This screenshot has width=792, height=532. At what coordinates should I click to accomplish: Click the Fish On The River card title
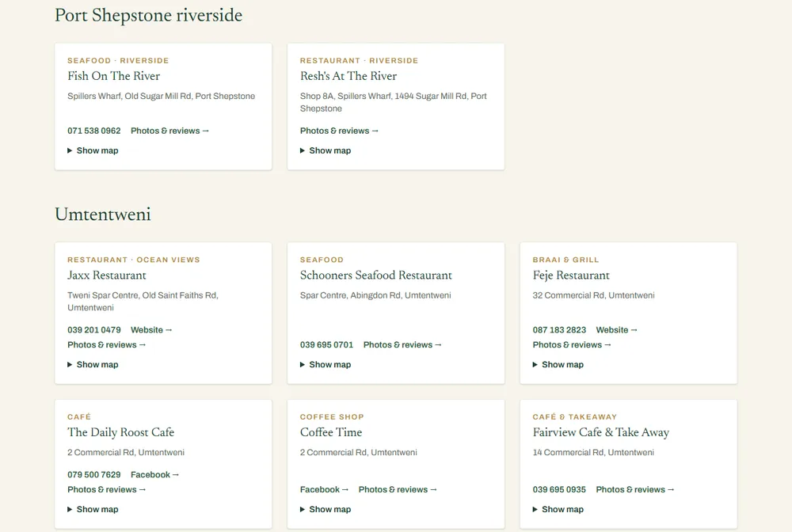[x=113, y=76]
